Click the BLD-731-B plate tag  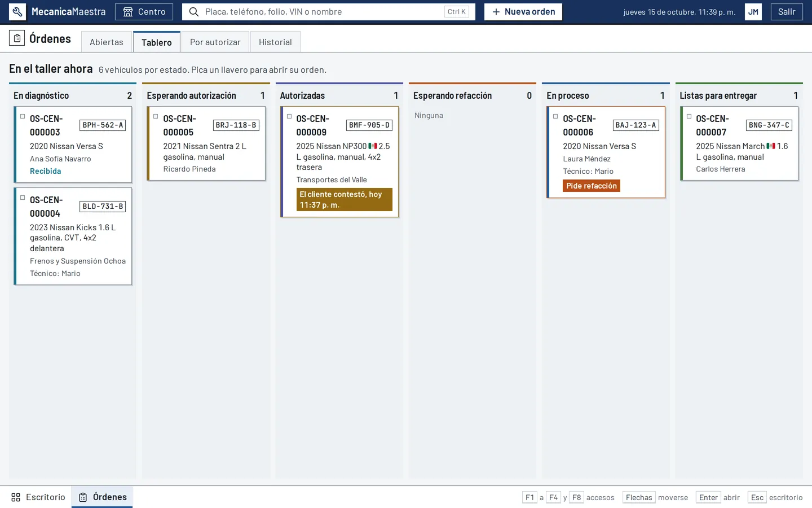pos(103,207)
